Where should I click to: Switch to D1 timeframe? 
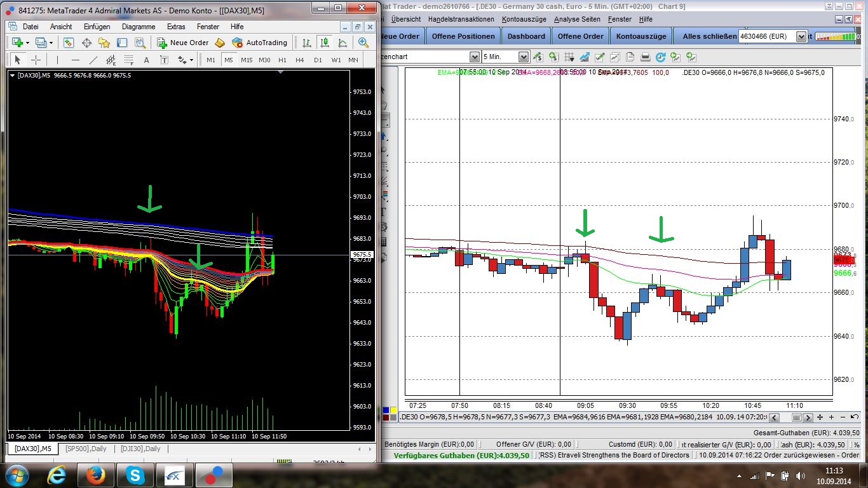tap(318, 60)
